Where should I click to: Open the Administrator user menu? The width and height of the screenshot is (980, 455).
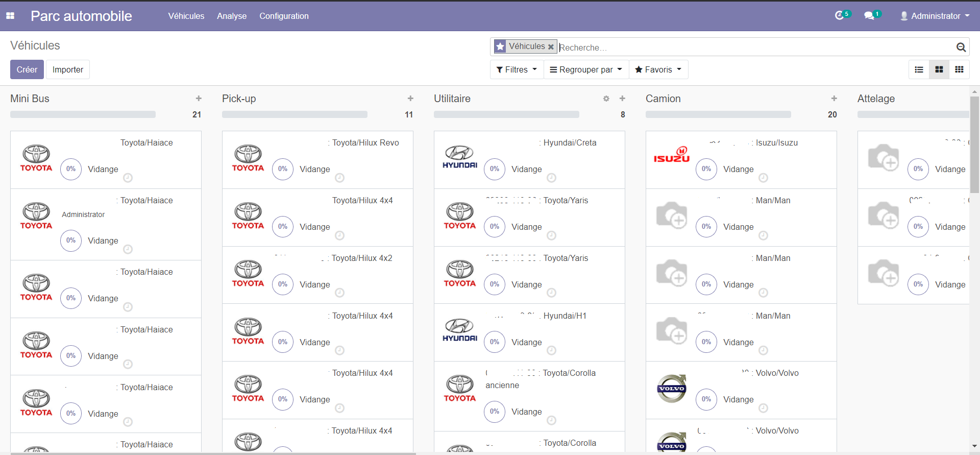(x=935, y=16)
